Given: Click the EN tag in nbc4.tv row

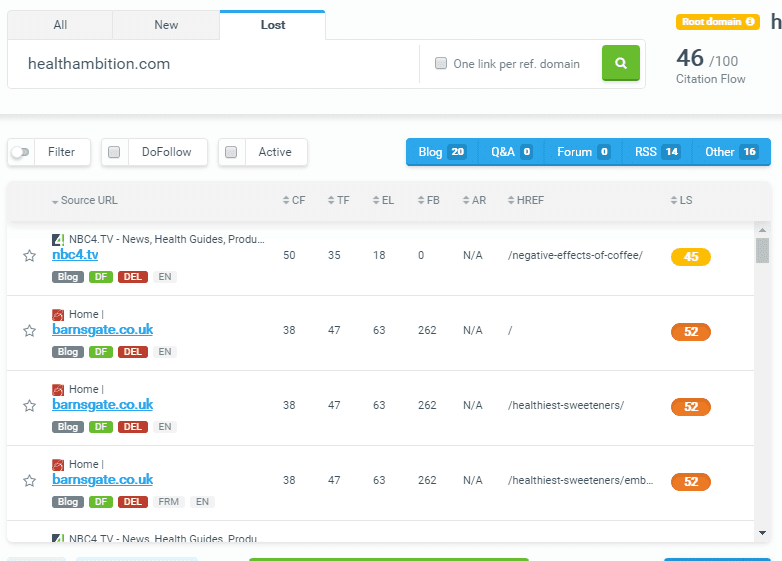Looking at the screenshot, I should click(165, 277).
